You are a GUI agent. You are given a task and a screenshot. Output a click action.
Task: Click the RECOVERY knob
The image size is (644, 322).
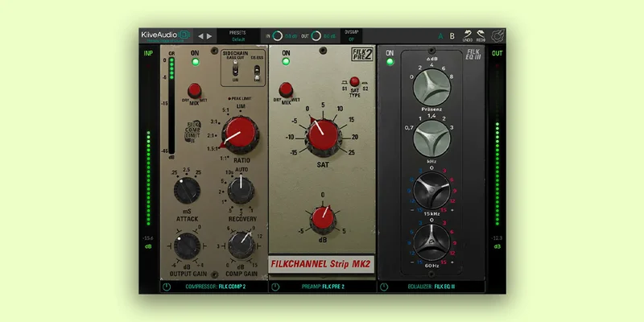point(241,190)
